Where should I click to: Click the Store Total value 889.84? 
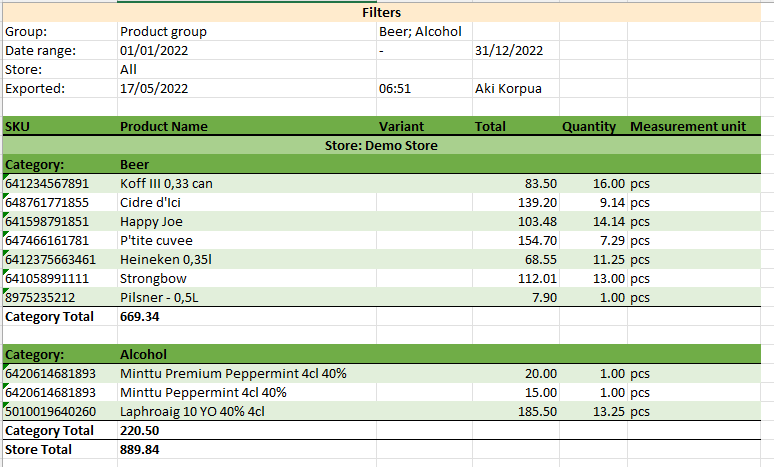click(139, 450)
